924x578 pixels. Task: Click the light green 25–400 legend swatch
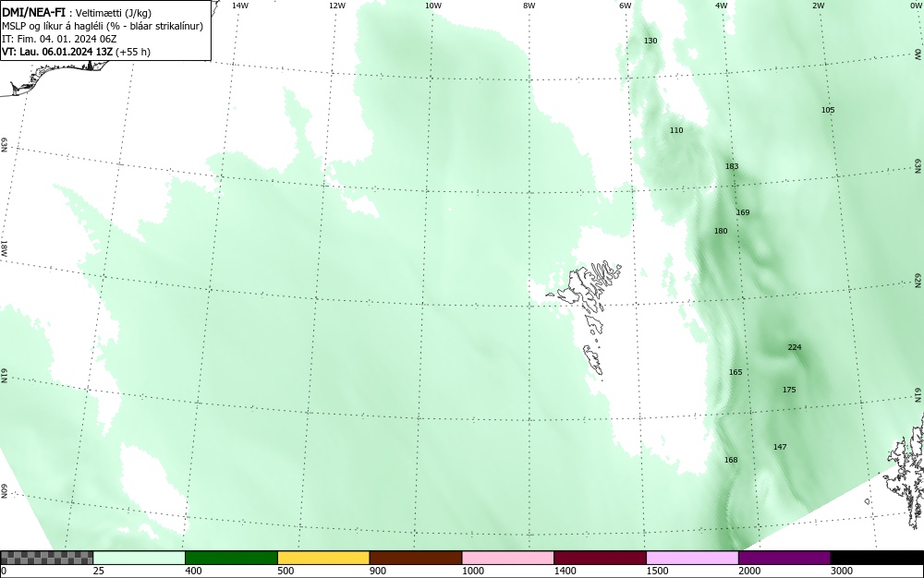[x=140, y=558]
